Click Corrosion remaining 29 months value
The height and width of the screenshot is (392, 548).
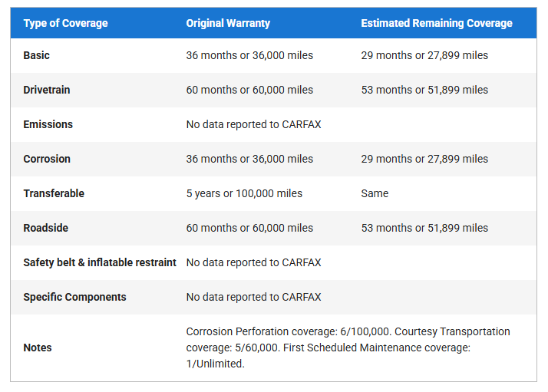tap(424, 159)
